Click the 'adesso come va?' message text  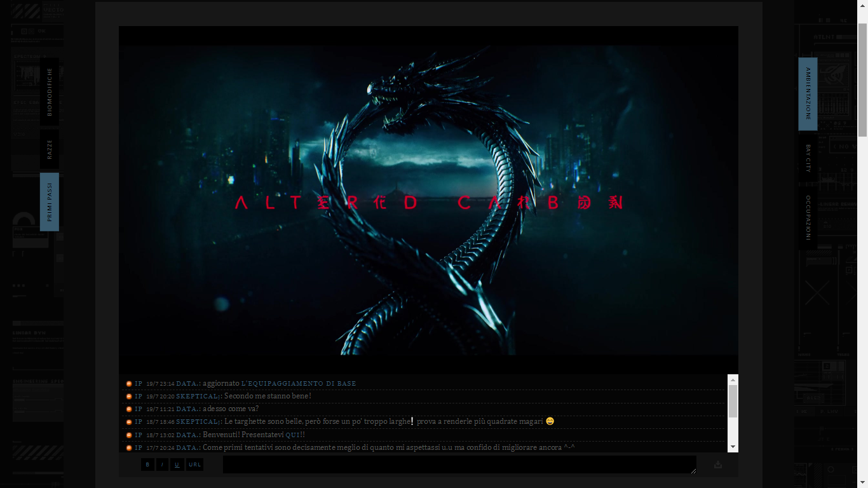(231, 409)
